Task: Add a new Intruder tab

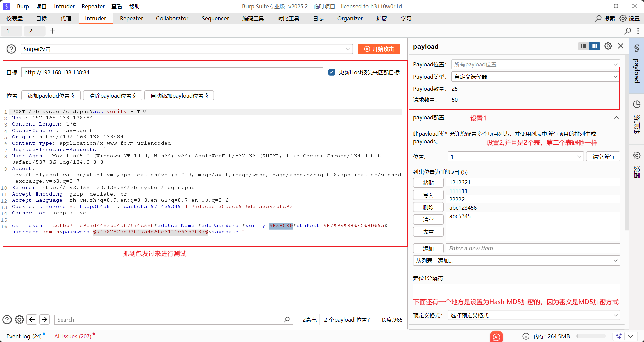Action: 52,31
